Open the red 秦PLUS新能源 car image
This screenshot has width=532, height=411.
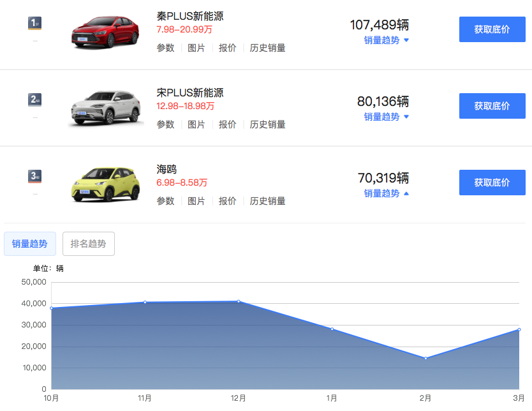105,33
